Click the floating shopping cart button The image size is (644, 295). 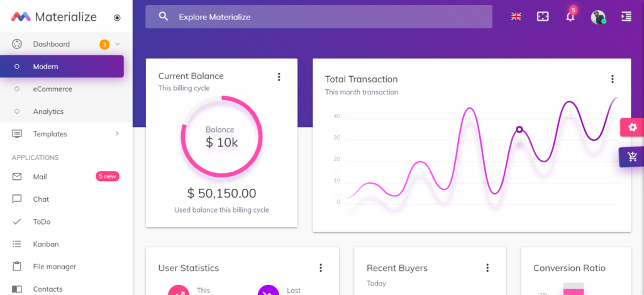tap(632, 157)
